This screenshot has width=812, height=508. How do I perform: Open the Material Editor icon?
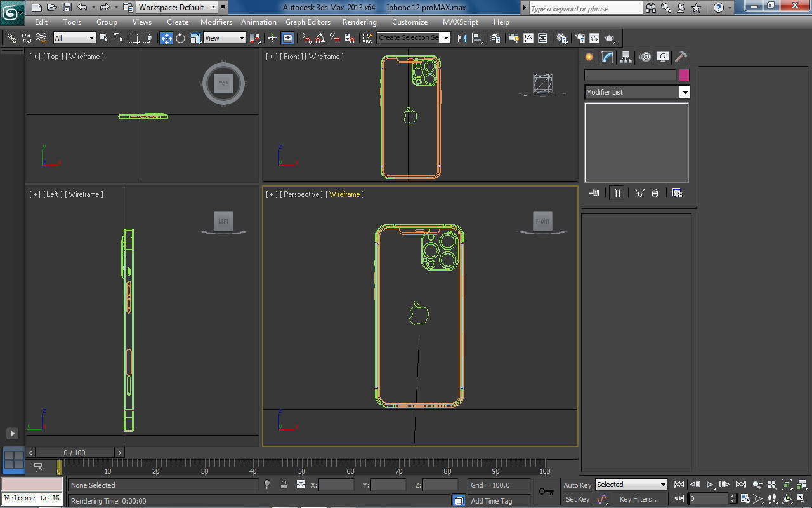562,38
